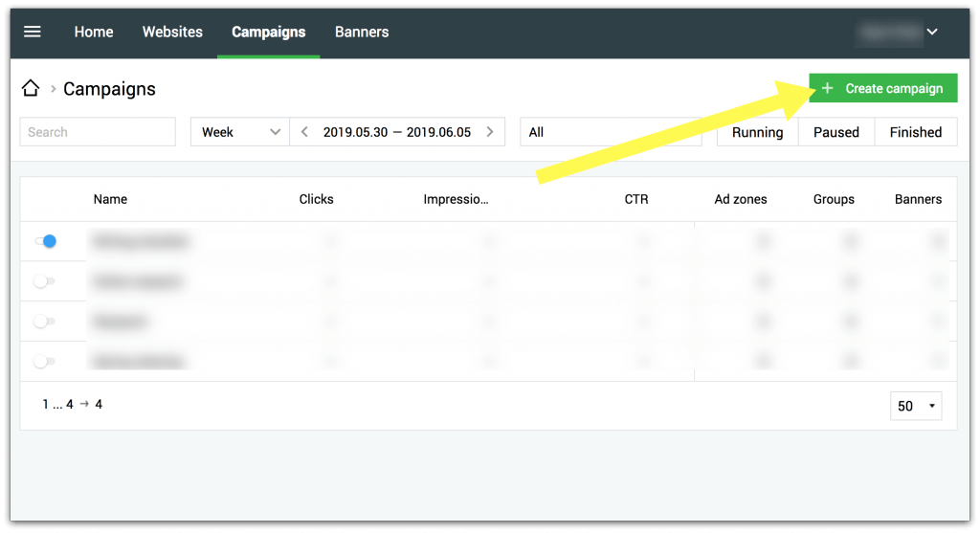Sort by the Banners column header
Image resolution: width=980 pixels, height=533 pixels.
coord(918,199)
